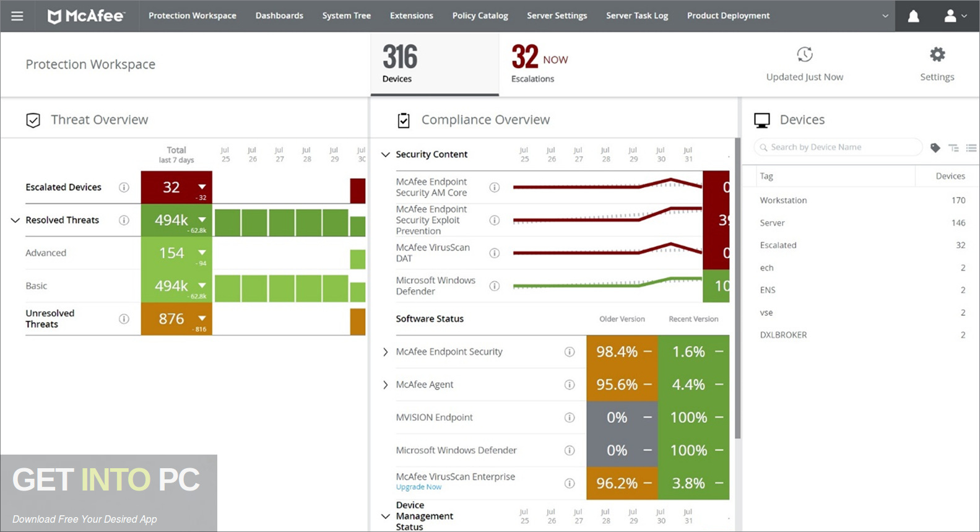Click the McAfee logo

[86, 16]
